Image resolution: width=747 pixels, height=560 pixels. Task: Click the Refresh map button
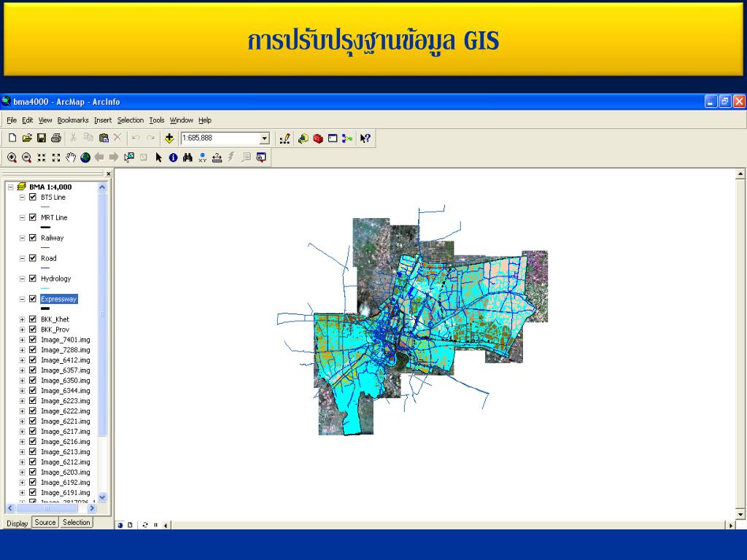pyautogui.click(x=145, y=525)
